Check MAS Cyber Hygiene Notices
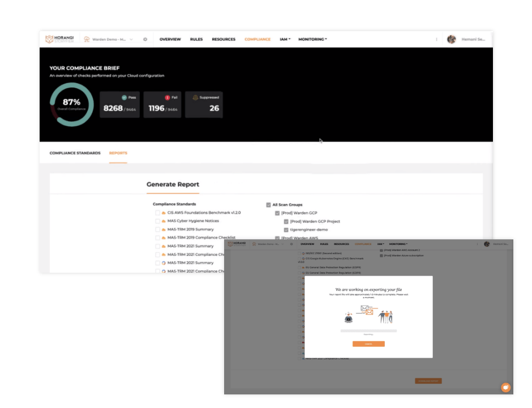This screenshot has width=532, height=408. point(157,221)
